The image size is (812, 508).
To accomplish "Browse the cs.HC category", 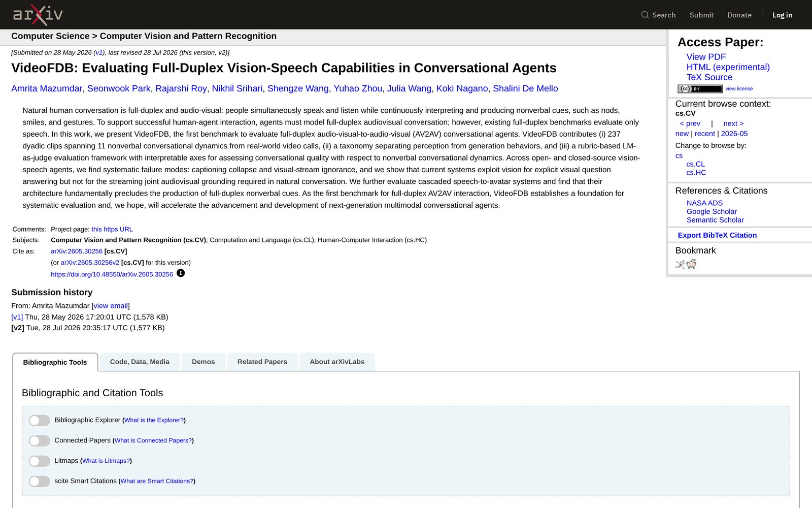I will pos(696,173).
